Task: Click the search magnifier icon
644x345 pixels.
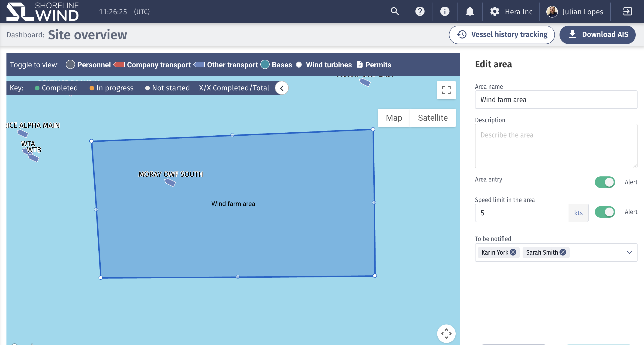Action: [x=395, y=11]
